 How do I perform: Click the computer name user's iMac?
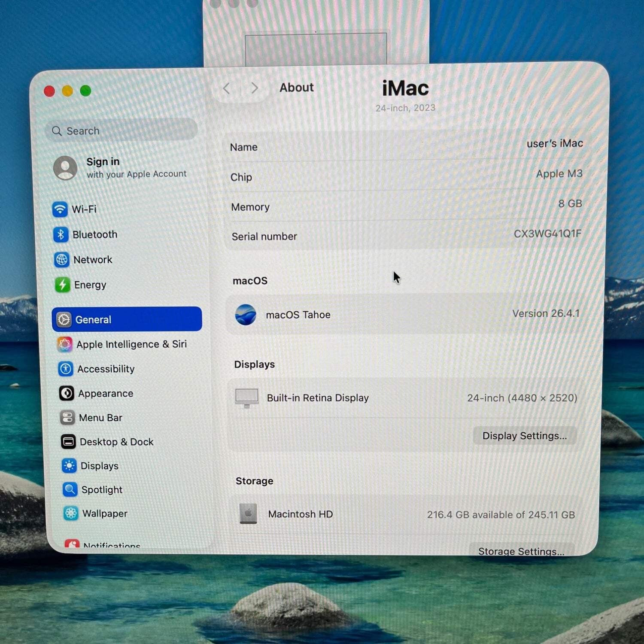[555, 143]
